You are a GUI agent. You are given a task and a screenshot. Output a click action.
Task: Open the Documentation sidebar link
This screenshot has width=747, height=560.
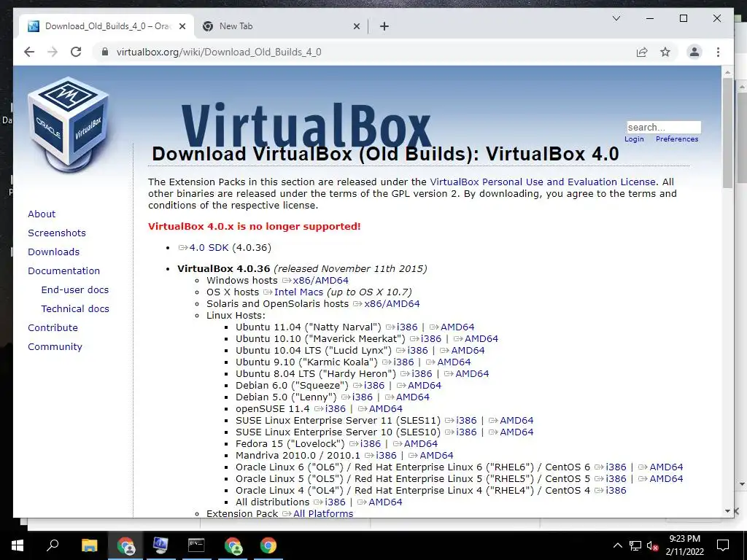[x=64, y=271]
